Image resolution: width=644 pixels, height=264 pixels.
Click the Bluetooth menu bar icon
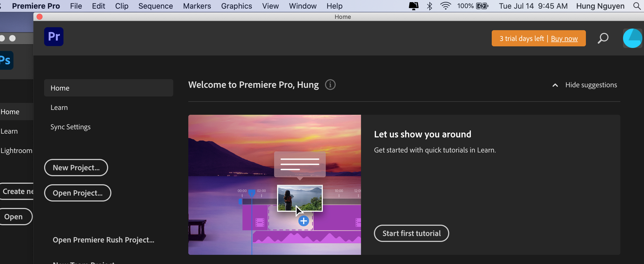tap(430, 6)
